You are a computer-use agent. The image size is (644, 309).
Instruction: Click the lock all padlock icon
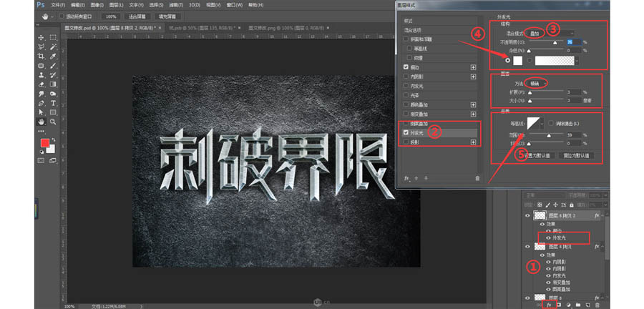coord(570,205)
